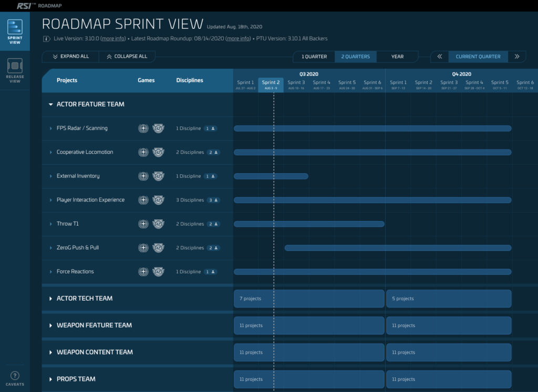The width and height of the screenshot is (538, 392).
Task: Click the Games column header
Action: (146, 80)
